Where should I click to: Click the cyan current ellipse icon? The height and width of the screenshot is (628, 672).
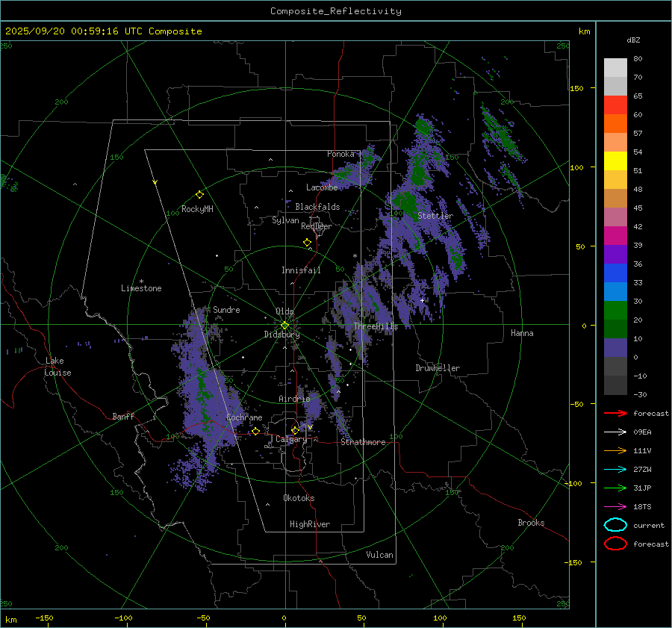click(615, 525)
